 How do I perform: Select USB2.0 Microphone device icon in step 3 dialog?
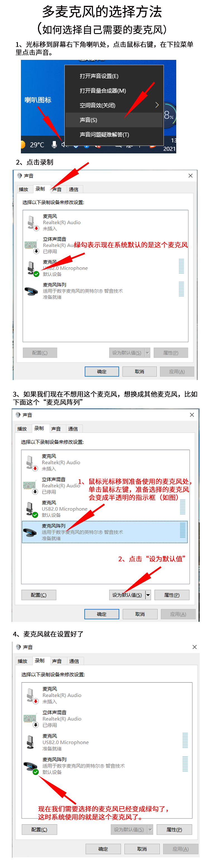coord(31,509)
